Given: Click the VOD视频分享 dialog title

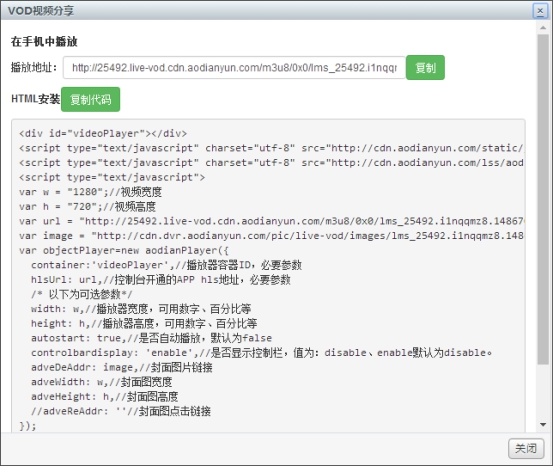Looking at the screenshot, I should pos(41,11).
